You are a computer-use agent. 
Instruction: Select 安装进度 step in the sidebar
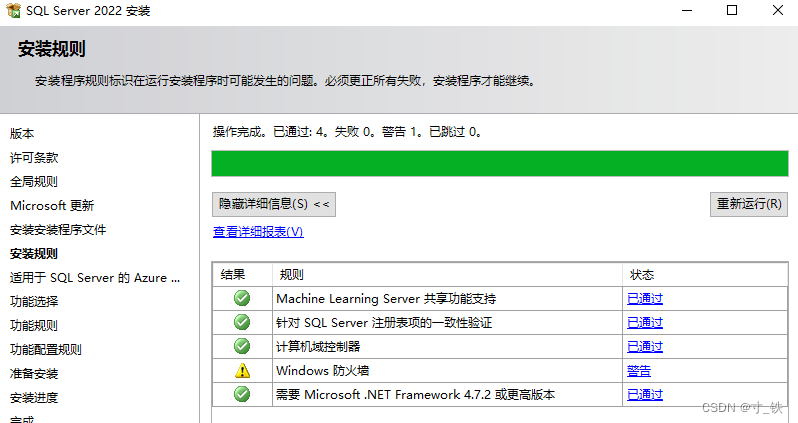34,398
